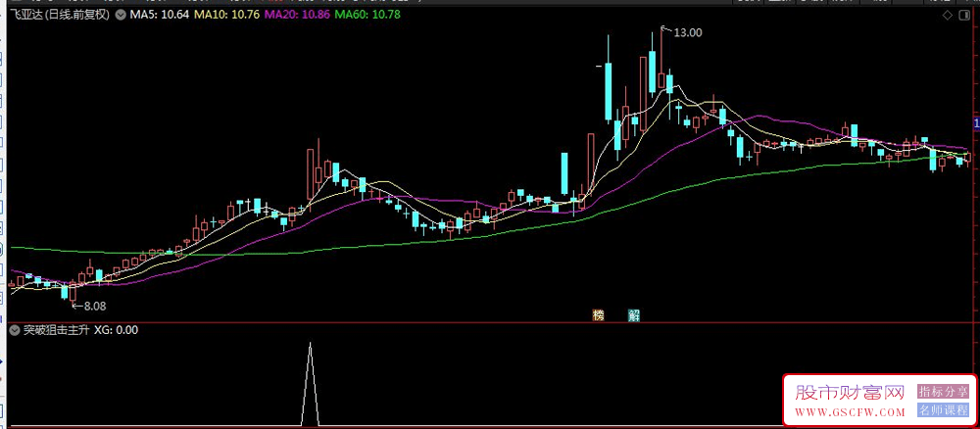Click the XG: 0.00 value

click(117, 330)
